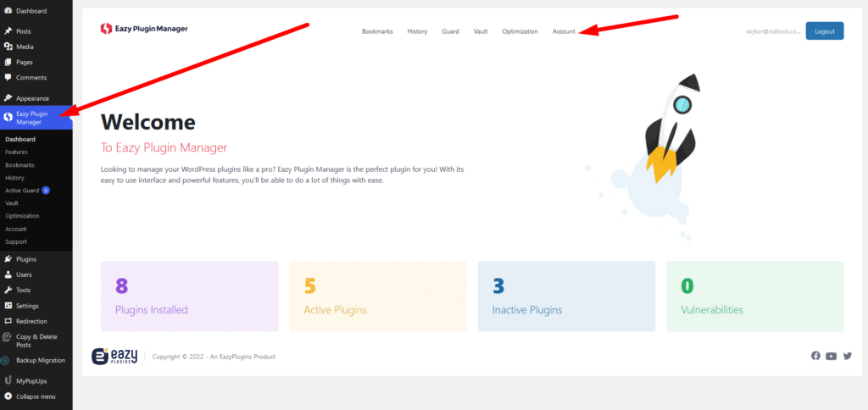Open the Posts menu label
This screenshot has width=868, height=410.
tap(23, 31)
